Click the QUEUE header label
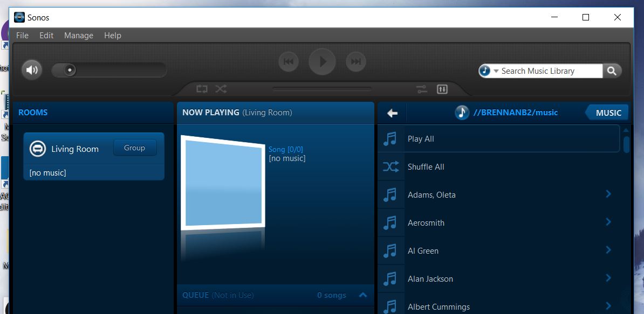 (x=195, y=295)
